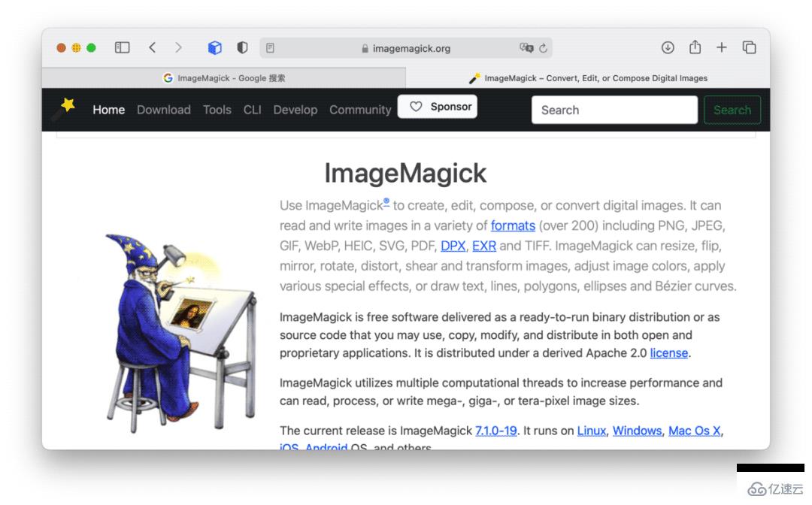The height and width of the screenshot is (505, 812).
Task: Open the Home nav item
Action: 109,110
